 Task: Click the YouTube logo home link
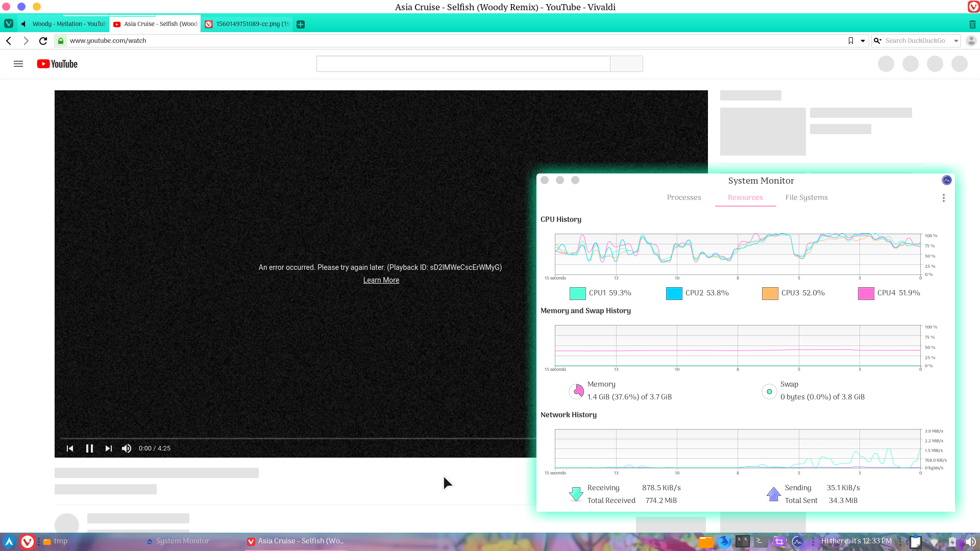click(x=57, y=64)
